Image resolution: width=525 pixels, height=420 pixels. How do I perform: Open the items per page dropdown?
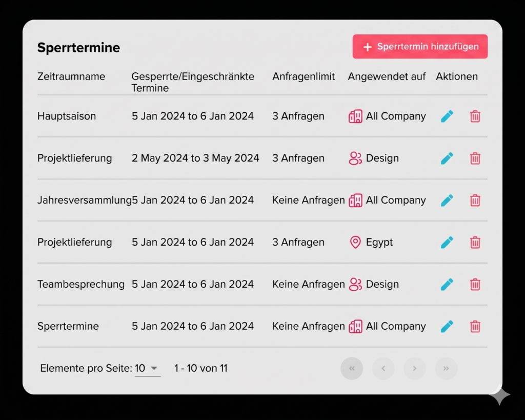[148, 369]
